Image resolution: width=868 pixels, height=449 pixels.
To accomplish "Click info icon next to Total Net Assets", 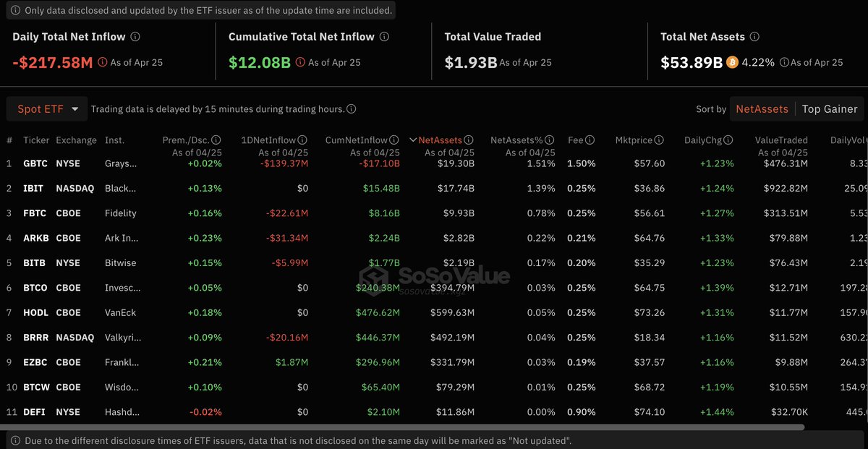I will coord(754,37).
